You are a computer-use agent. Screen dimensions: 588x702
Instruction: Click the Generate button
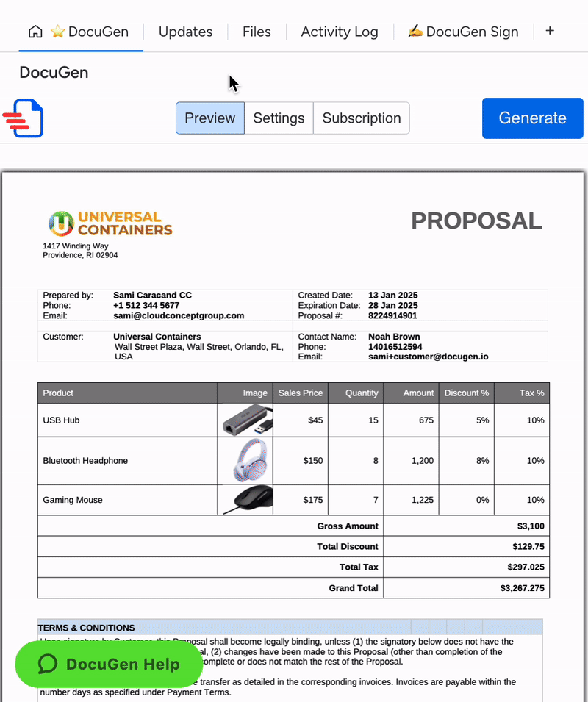533,118
